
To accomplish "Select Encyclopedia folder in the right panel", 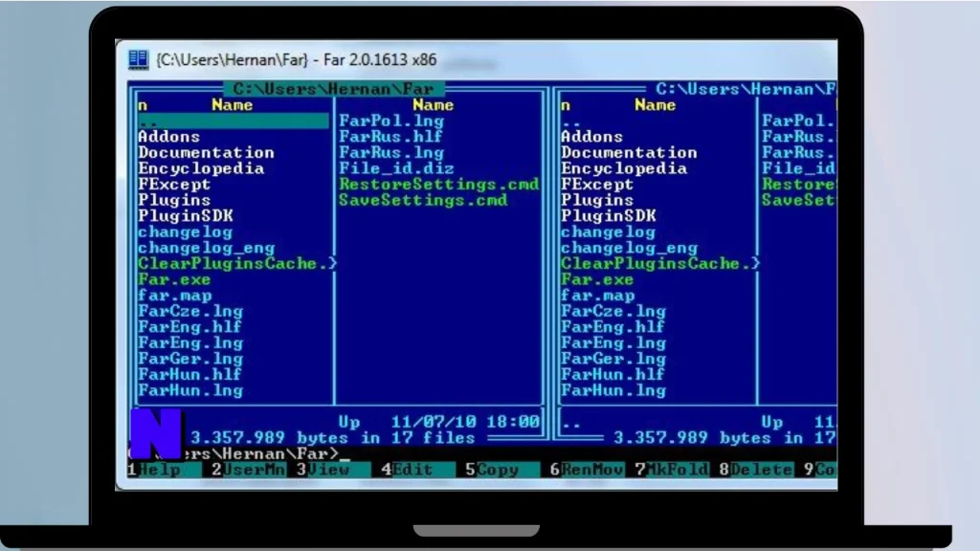I will point(624,168).
